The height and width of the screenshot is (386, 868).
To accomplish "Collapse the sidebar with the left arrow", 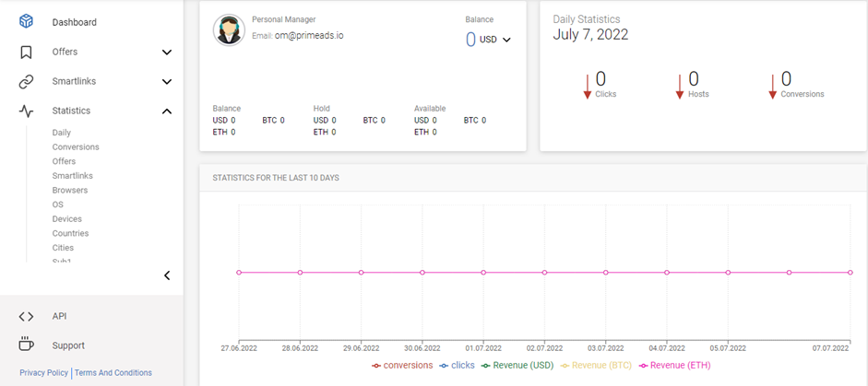I will pos(167,275).
